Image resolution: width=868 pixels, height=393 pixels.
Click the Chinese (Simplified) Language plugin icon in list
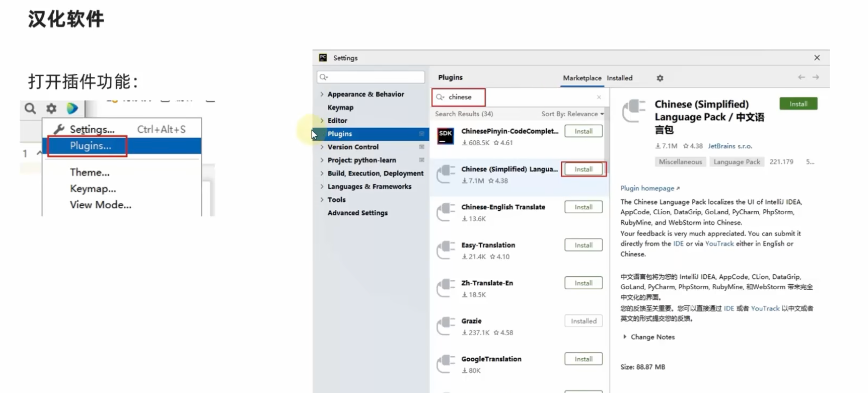pos(445,174)
